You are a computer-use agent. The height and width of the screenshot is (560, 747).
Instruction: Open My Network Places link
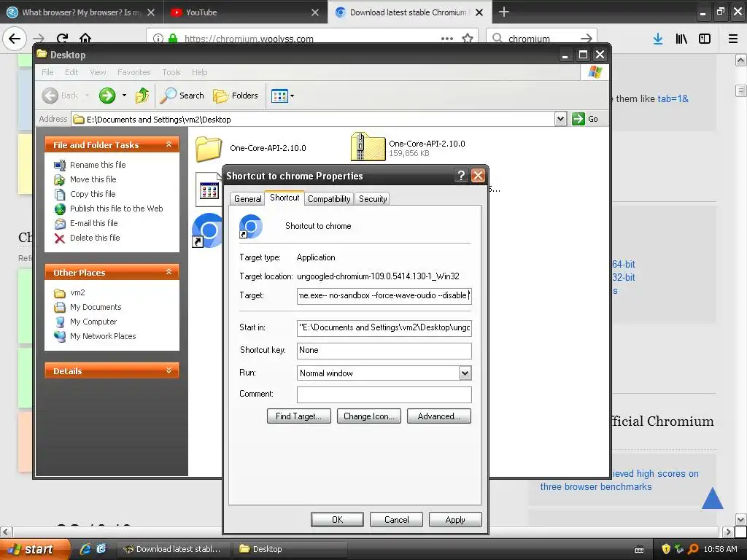tap(103, 336)
